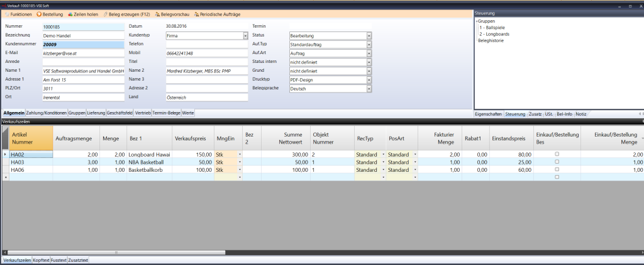Enable Einkauf/Bestellung checkbox for NBA Basketball row
The height and width of the screenshot is (265, 644).
tap(557, 162)
